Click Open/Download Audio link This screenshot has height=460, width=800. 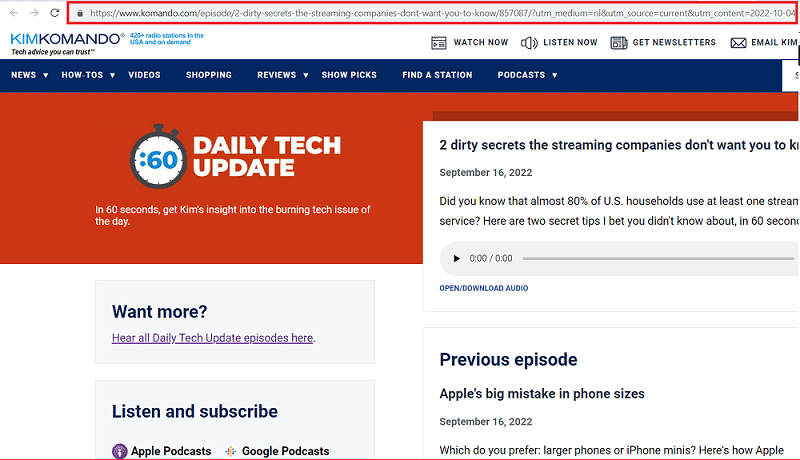[484, 288]
